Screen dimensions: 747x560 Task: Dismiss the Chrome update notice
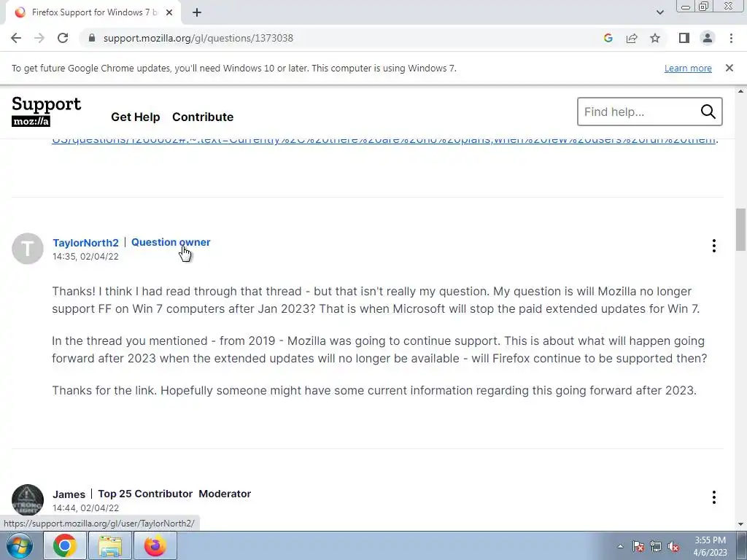pyautogui.click(x=729, y=68)
